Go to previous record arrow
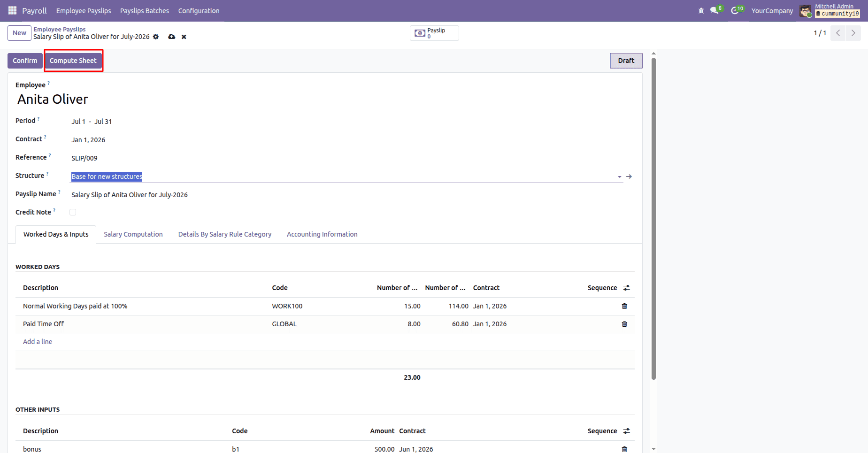Image resolution: width=868 pixels, height=453 pixels. tap(838, 33)
